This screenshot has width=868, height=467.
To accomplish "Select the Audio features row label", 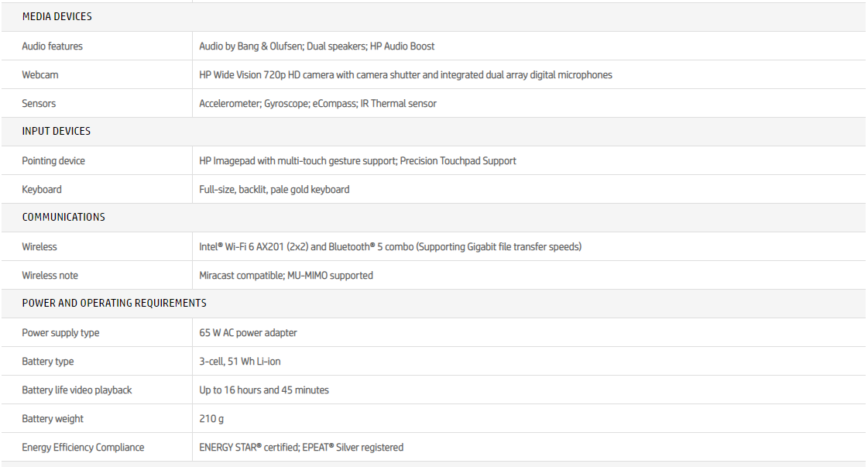I will point(52,46).
